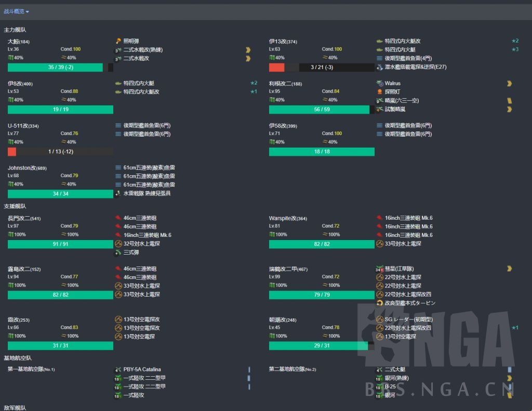Click the torpedo icon for 後期型艦首魚雷 on U-511改

click(118, 125)
